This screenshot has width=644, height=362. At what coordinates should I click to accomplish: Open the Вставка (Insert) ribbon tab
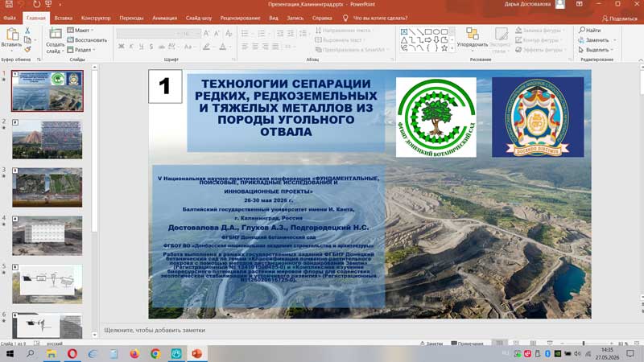[x=64, y=18]
